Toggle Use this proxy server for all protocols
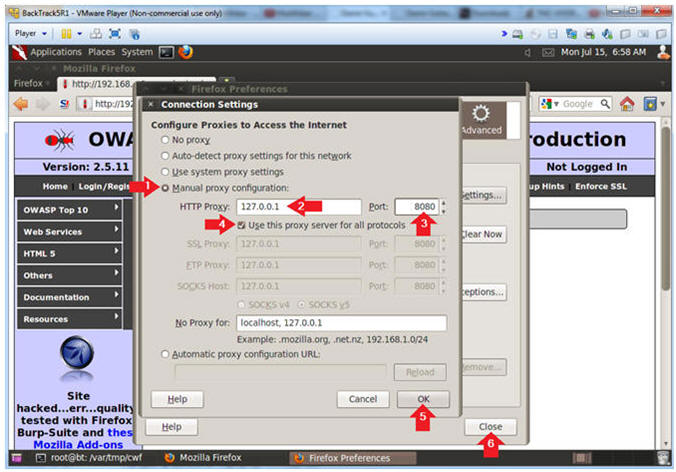 click(x=241, y=225)
